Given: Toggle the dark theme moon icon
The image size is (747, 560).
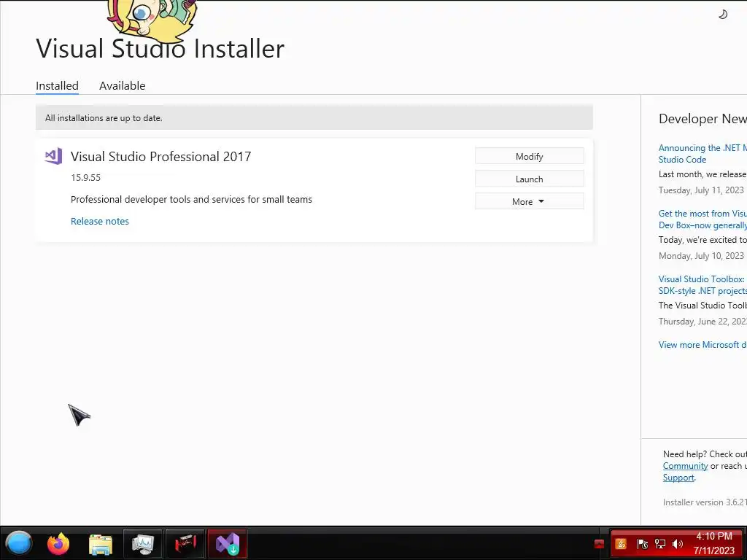Looking at the screenshot, I should 723,15.
